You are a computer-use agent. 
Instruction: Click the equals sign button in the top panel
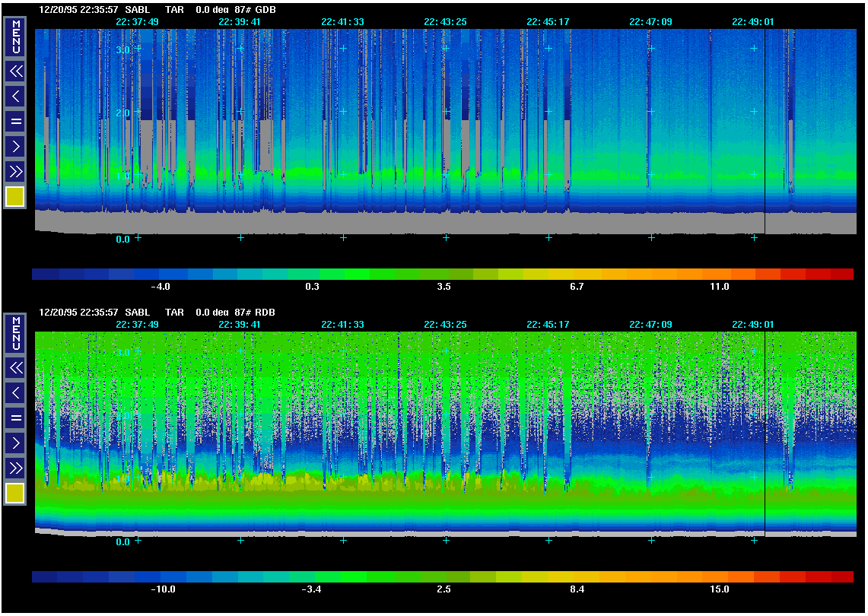(15, 121)
